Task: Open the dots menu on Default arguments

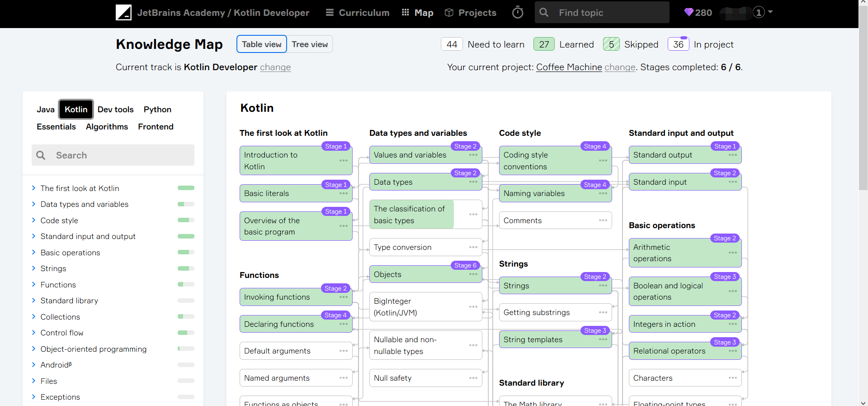Action: [344, 351]
